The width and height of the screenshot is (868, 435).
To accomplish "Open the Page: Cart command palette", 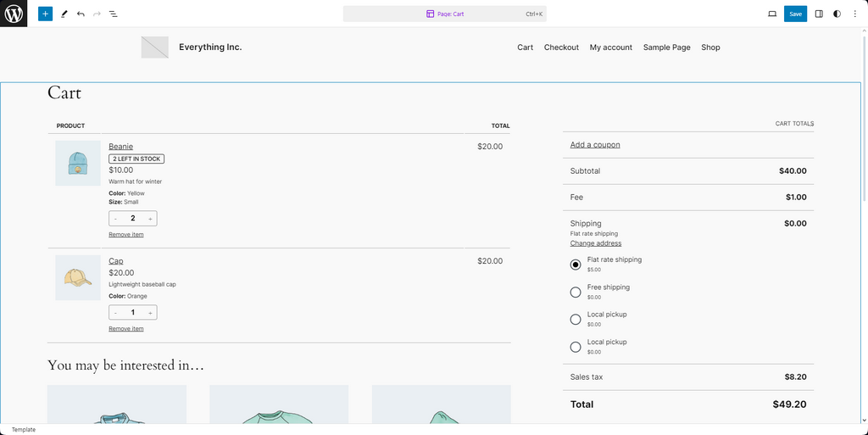I will [x=444, y=14].
